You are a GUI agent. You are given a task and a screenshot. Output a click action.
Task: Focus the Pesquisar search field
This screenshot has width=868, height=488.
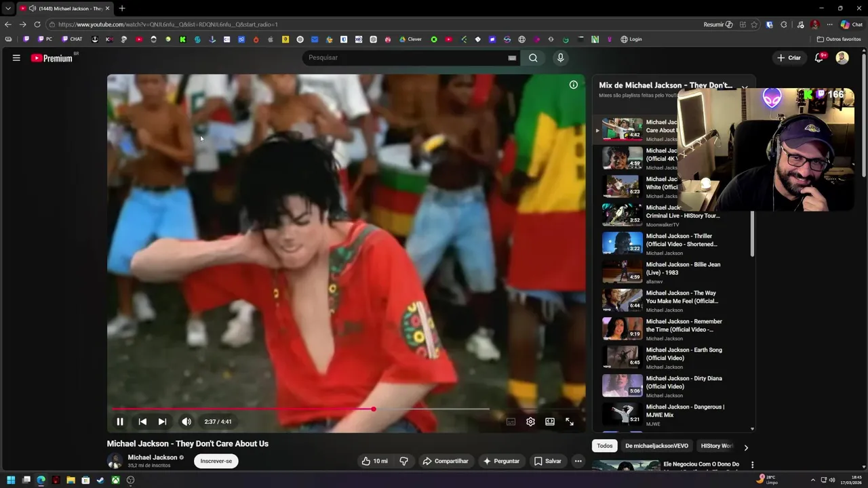tap(403, 58)
